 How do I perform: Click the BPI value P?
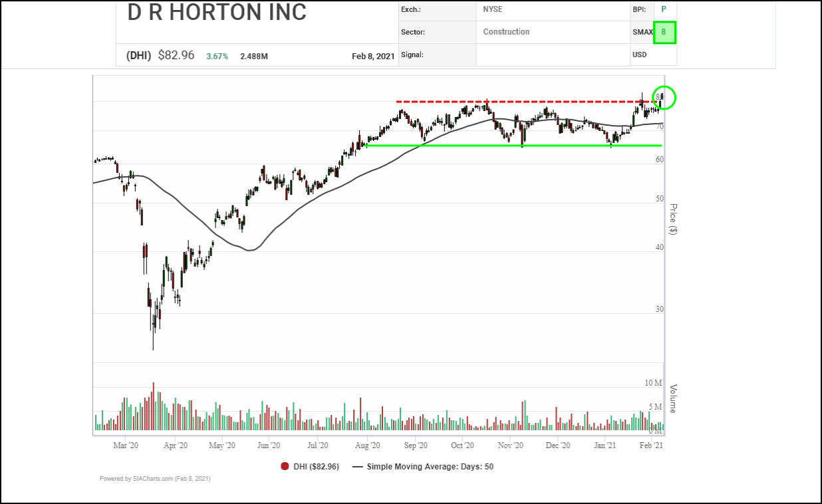tap(663, 9)
